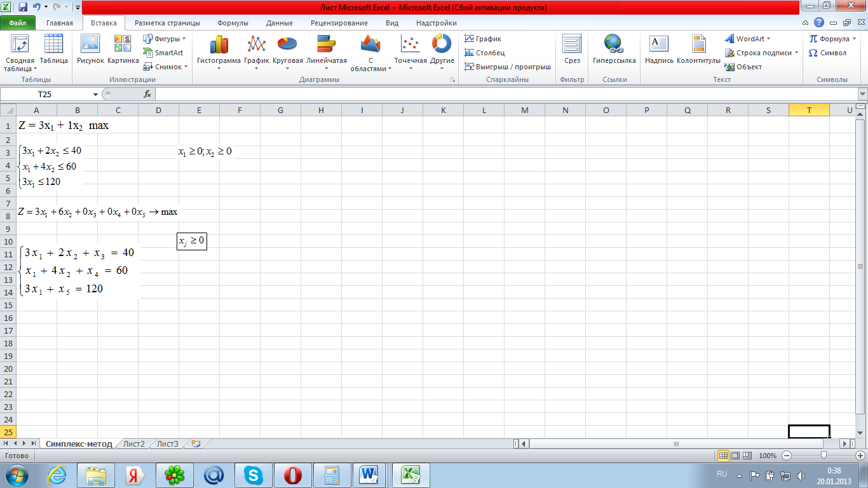Customize the Quick Access Toolbar dropdown
Viewport: 868px width, 488px height.
click(77, 8)
